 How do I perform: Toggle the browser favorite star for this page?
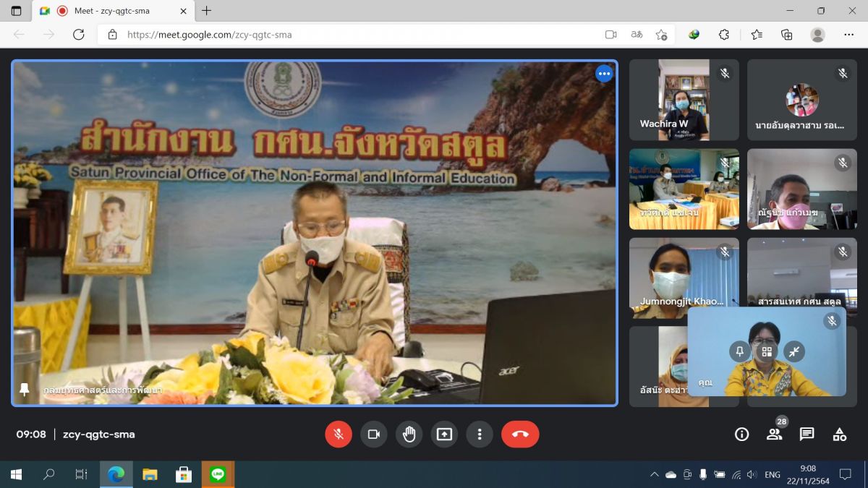coord(661,35)
